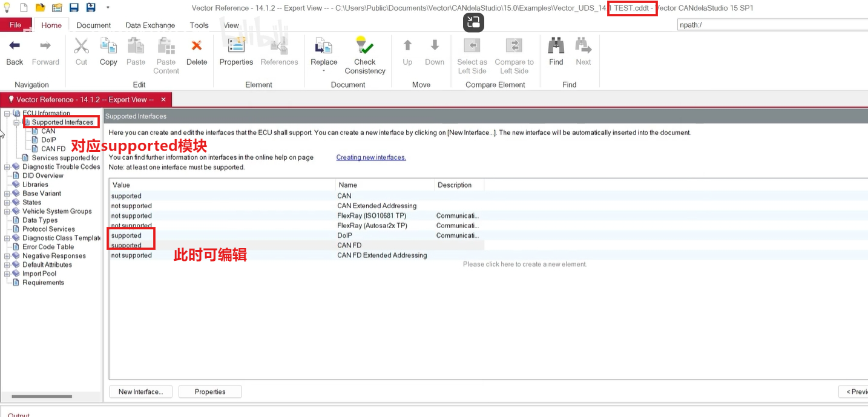Select Libraries in the tree
Screen dimensions: 868x417
coord(35,185)
